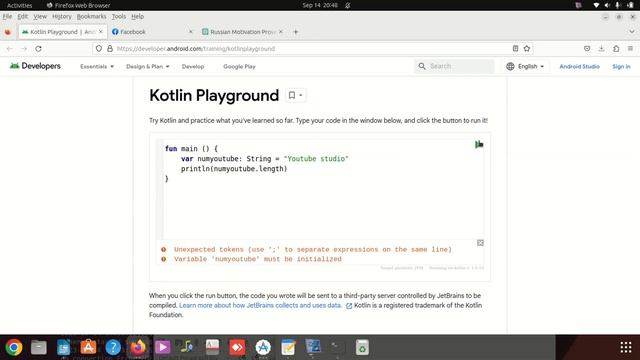Screen dimensions: 640x360
Task: Click the 'Unexpected tokens' error message
Action: point(313,249)
